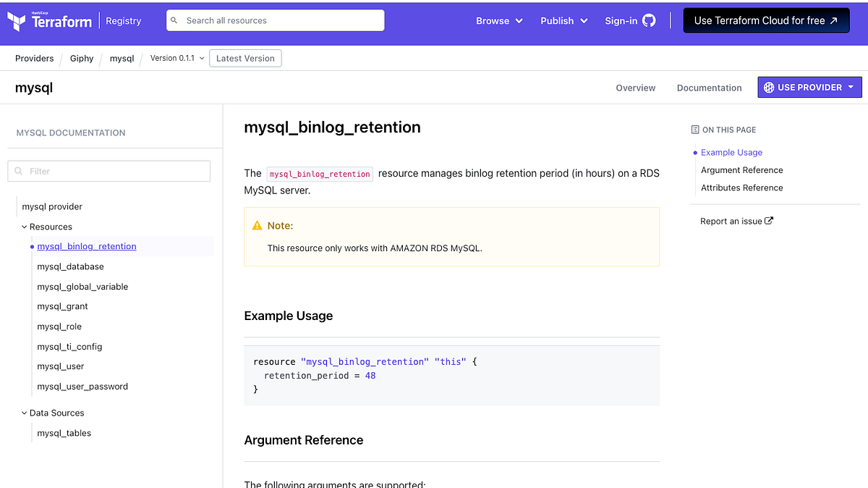
Task: Switch to the Overview tab
Action: pos(635,88)
